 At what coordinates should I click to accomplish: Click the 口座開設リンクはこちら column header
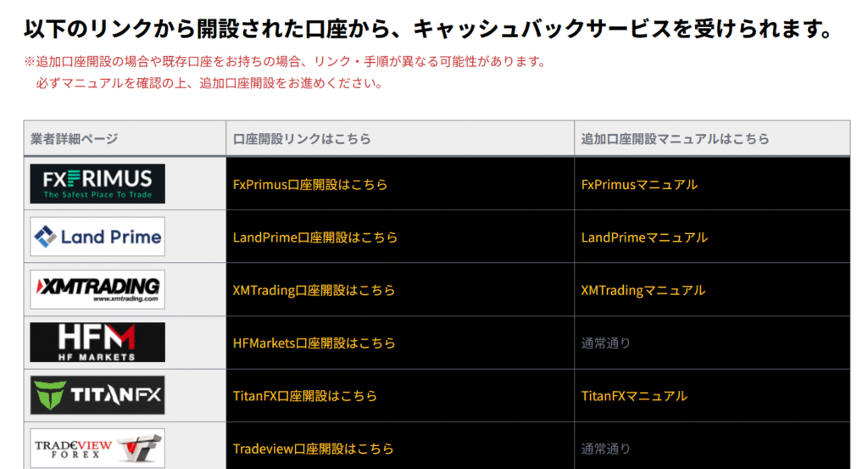(x=301, y=139)
